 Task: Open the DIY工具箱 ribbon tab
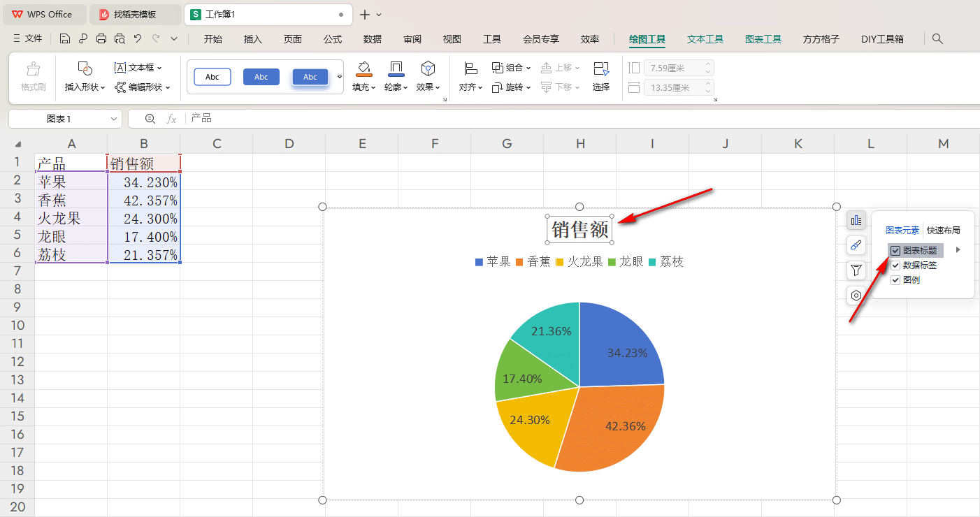[882, 39]
